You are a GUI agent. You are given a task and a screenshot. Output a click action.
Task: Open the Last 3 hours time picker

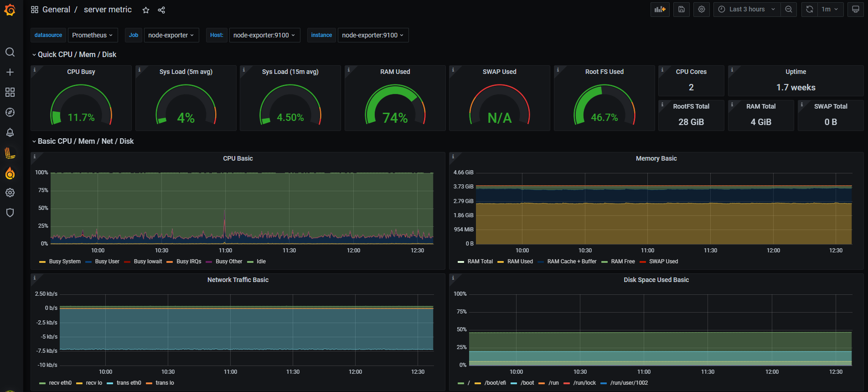747,9
